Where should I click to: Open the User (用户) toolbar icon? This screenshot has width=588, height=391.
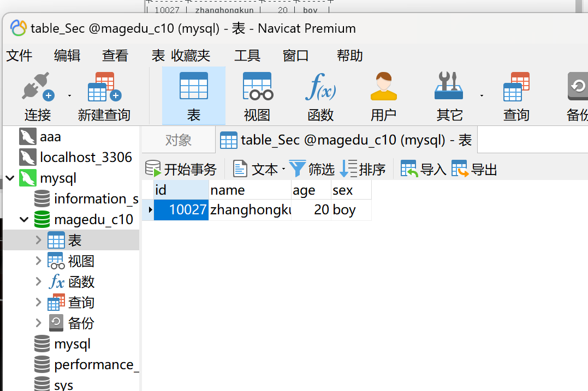pos(383,97)
